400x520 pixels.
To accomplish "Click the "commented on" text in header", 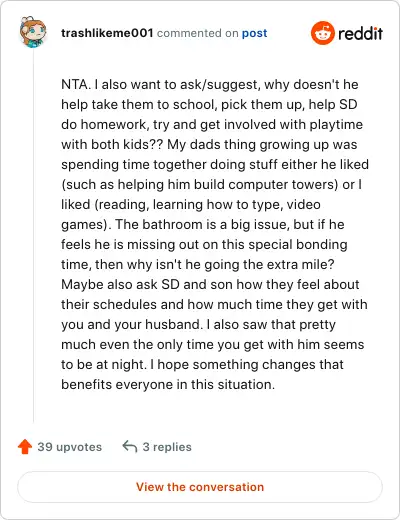I will tap(197, 33).
